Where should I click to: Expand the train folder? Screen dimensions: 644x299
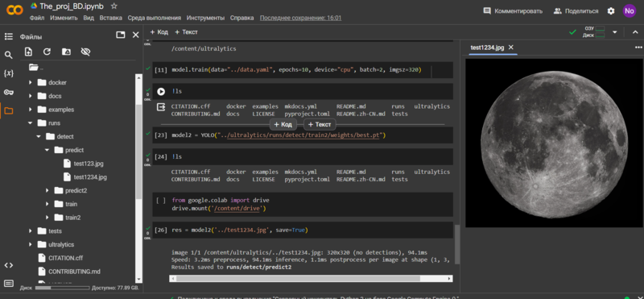pyautogui.click(x=47, y=204)
